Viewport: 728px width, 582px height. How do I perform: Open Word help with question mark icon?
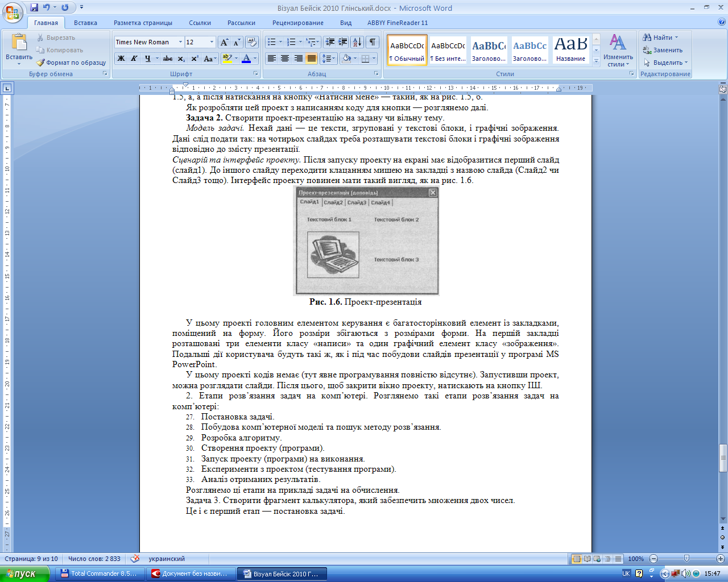pos(721,23)
